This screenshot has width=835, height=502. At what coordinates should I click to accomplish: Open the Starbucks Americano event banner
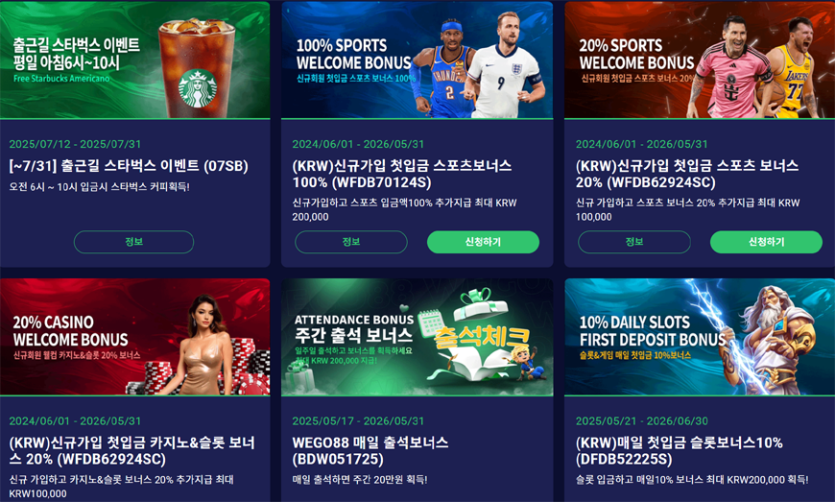pos(135,60)
